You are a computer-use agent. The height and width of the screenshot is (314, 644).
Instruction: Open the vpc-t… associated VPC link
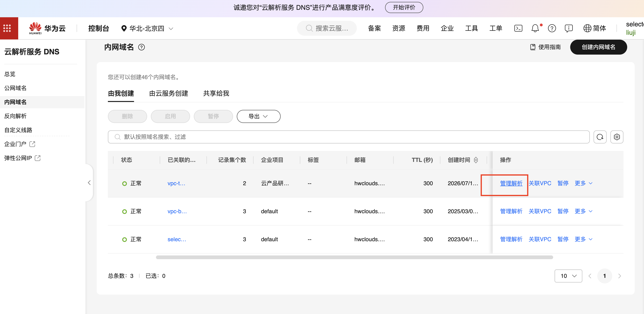176,183
